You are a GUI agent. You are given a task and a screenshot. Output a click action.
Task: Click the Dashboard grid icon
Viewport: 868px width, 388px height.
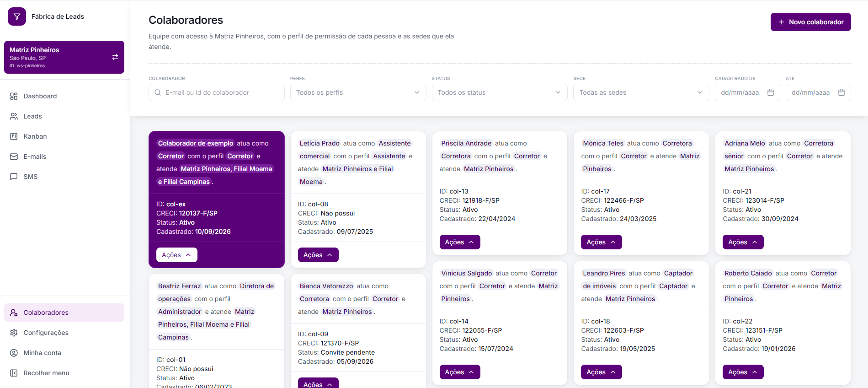click(x=14, y=96)
